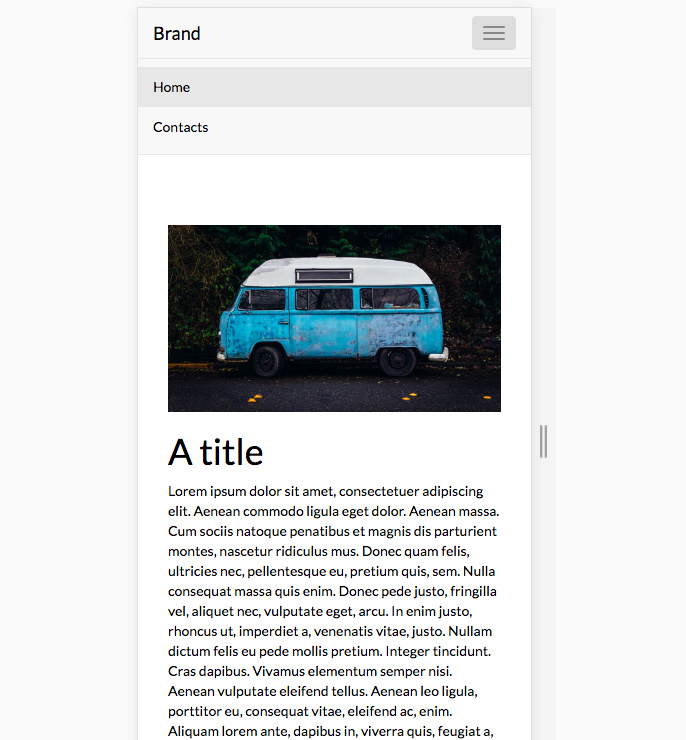This screenshot has width=686, height=740.
Task: Click the van's front wheel
Action: 398,360
